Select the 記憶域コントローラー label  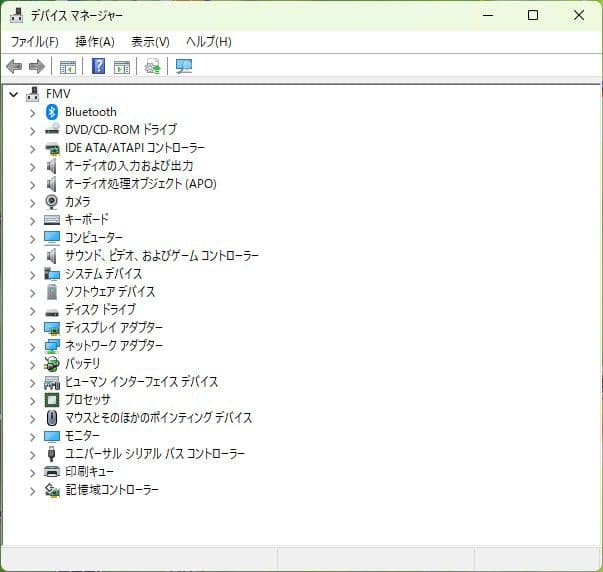click(112, 490)
